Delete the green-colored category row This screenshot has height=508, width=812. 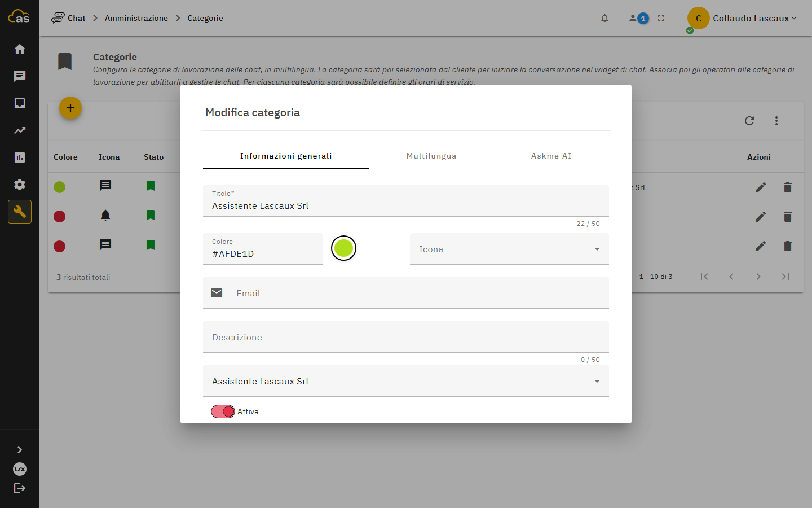coord(788,187)
